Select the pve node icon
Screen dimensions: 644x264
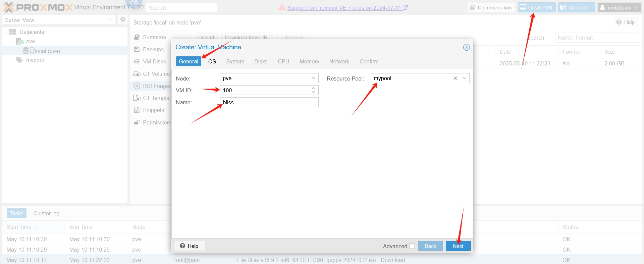20,41
